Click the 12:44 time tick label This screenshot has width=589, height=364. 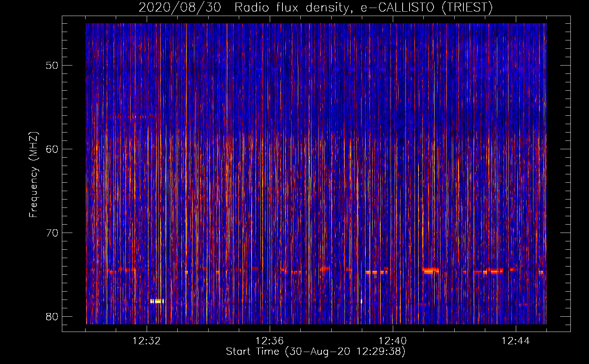pos(516,341)
